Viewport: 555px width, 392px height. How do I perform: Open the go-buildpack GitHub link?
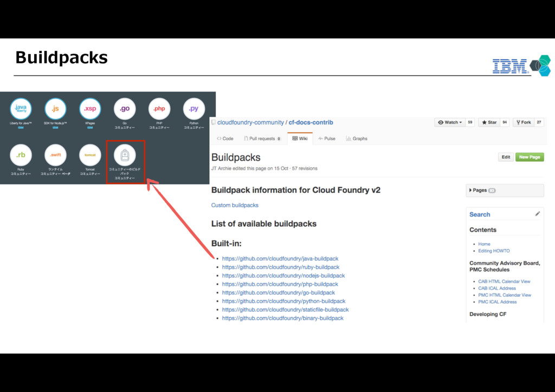(x=278, y=292)
